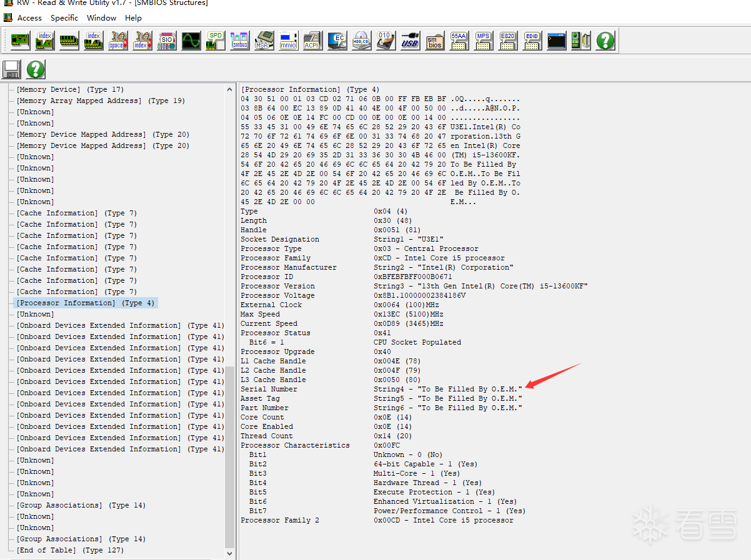Open the PCI devices tool
Screen dimensions: 751x560
click(x=20, y=41)
